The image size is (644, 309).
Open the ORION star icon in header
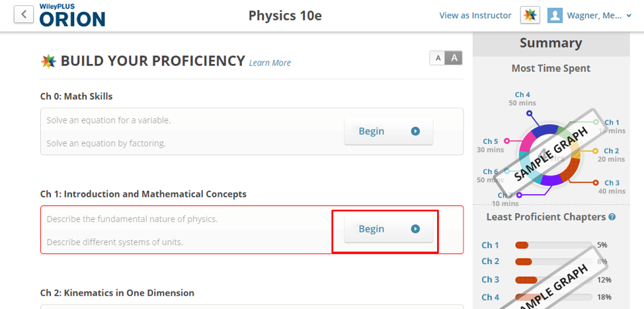(530, 15)
